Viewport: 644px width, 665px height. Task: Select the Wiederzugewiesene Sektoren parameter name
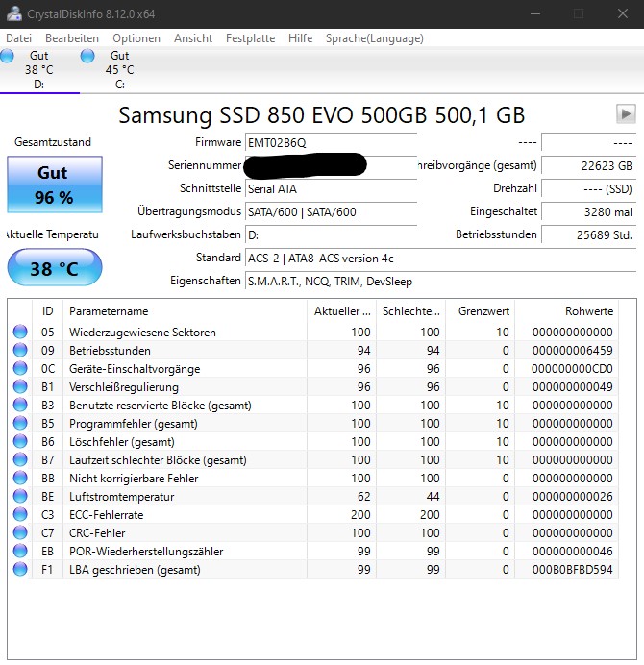coord(142,332)
